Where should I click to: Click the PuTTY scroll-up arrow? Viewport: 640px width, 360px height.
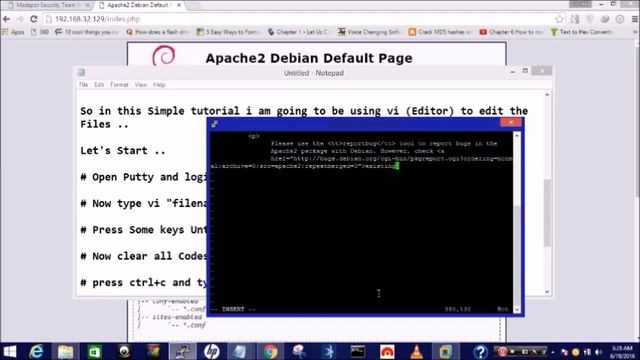coord(517,135)
